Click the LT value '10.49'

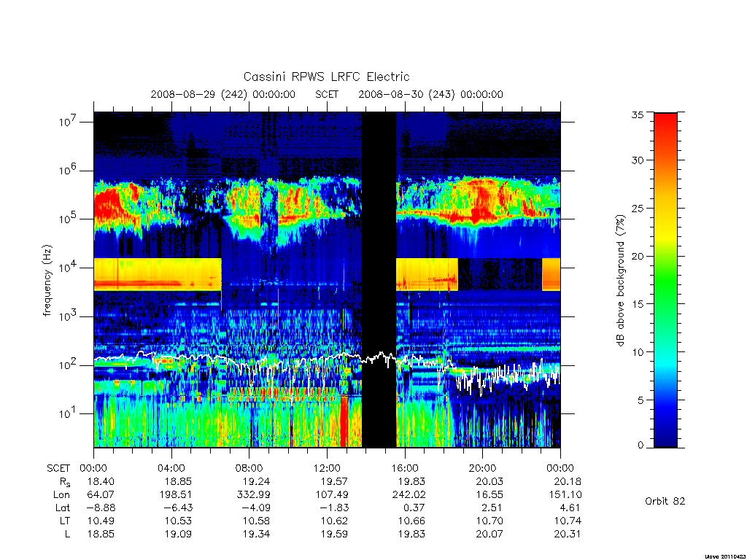coord(101,521)
